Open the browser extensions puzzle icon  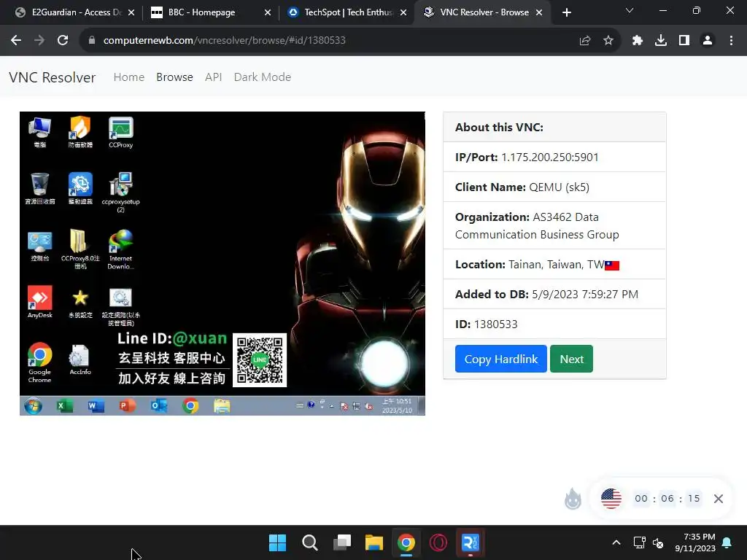point(638,41)
